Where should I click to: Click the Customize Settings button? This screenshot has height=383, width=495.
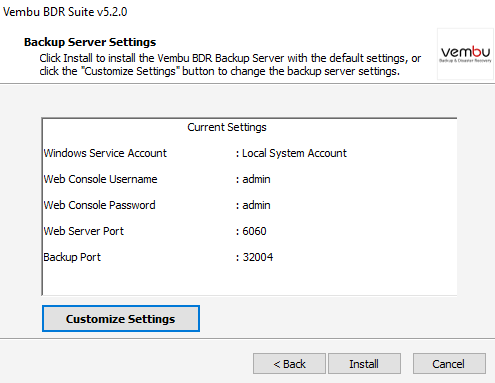click(121, 319)
